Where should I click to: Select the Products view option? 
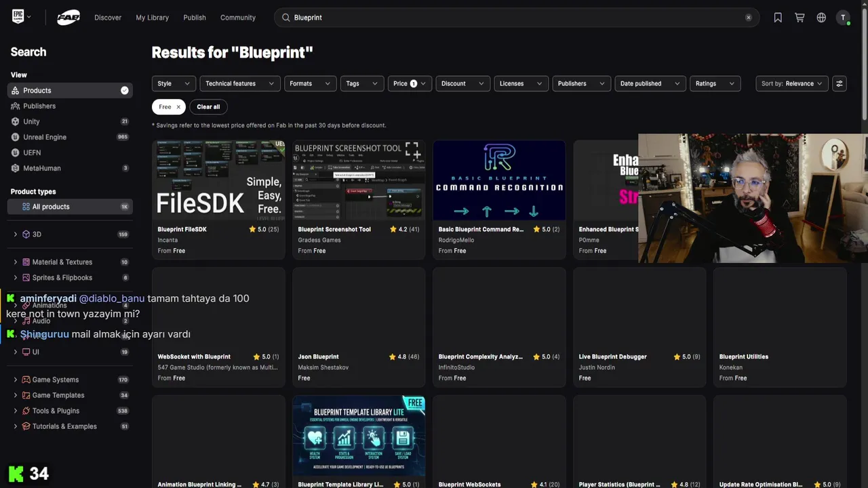tap(70, 90)
